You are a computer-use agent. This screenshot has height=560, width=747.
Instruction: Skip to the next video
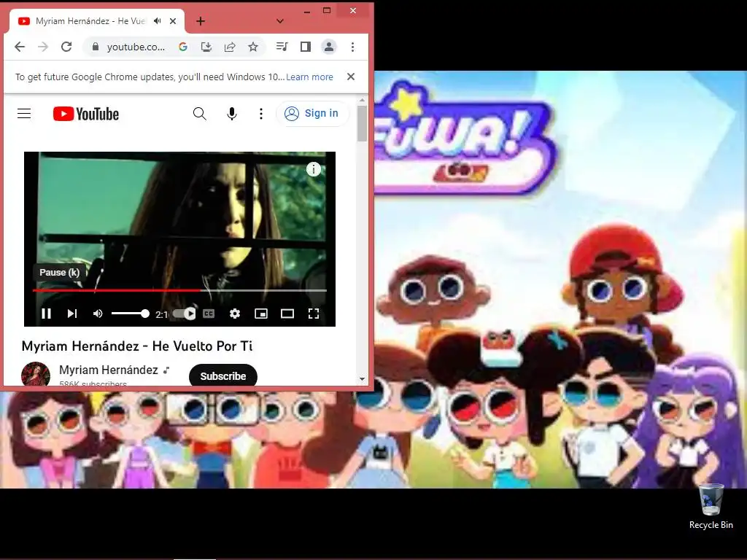(72, 314)
